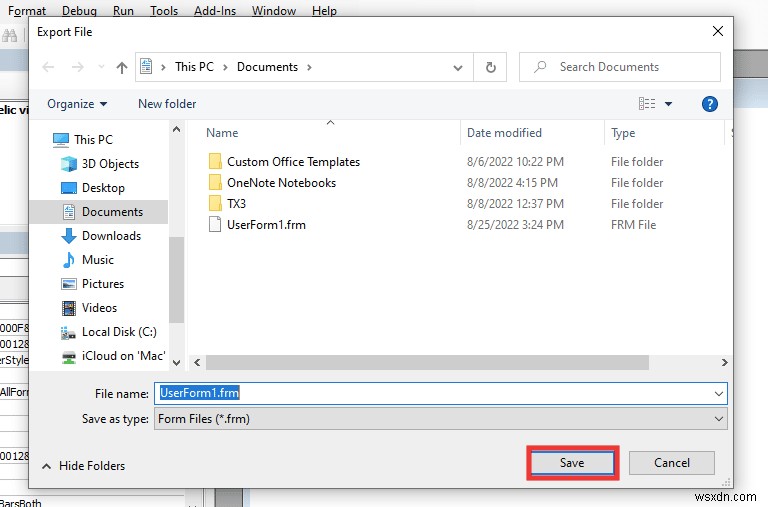Screen dimensions: 768x507
Task: Open the Add-Ins menu
Action: coord(215,10)
